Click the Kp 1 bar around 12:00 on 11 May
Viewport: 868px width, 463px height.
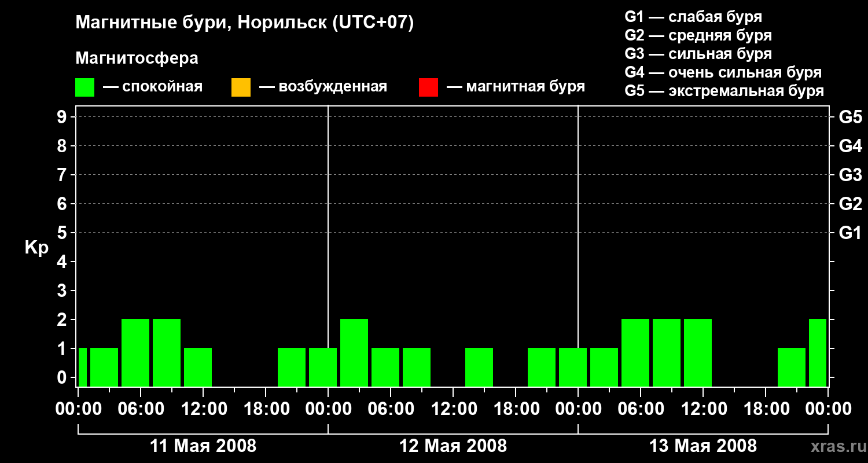coord(198,367)
